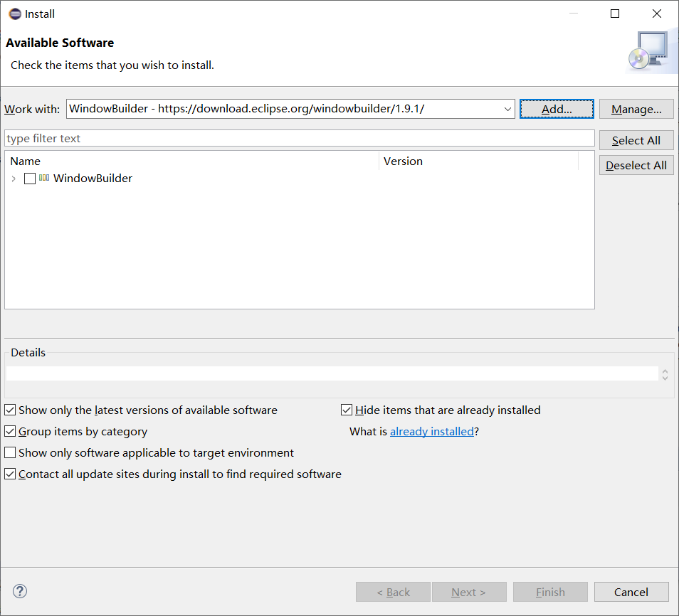Toggle Show only the latest versions
The height and width of the screenshot is (616, 679).
[x=10, y=410]
